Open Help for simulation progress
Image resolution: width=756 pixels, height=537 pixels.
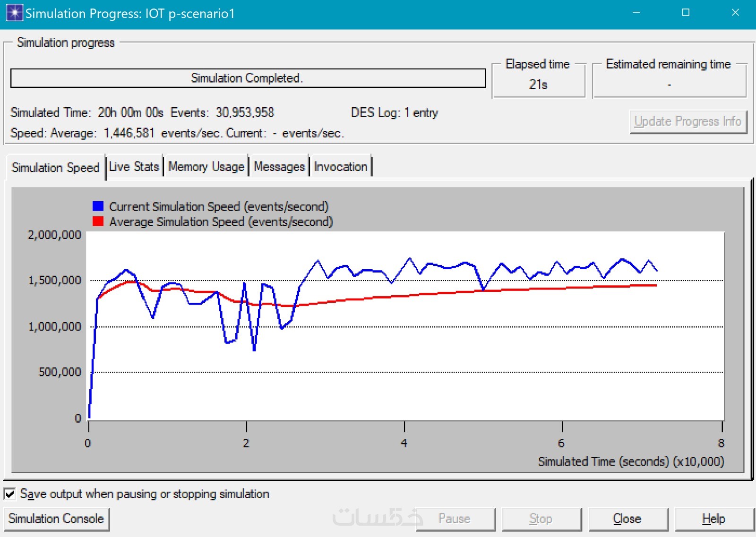[714, 519]
